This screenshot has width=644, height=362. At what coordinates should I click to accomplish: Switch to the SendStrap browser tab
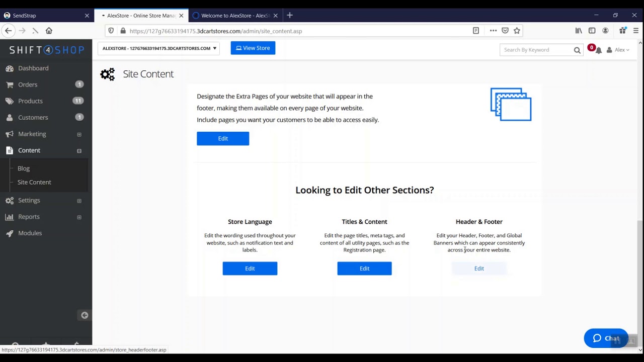click(45, 16)
